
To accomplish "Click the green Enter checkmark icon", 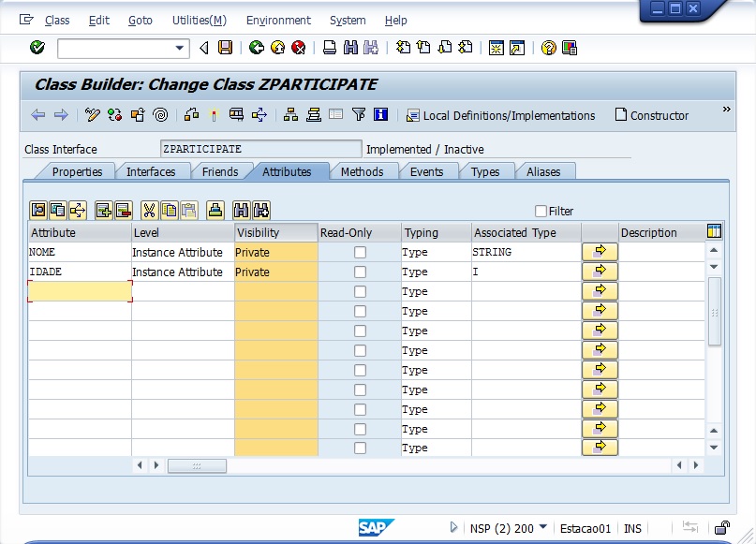I will coord(37,48).
